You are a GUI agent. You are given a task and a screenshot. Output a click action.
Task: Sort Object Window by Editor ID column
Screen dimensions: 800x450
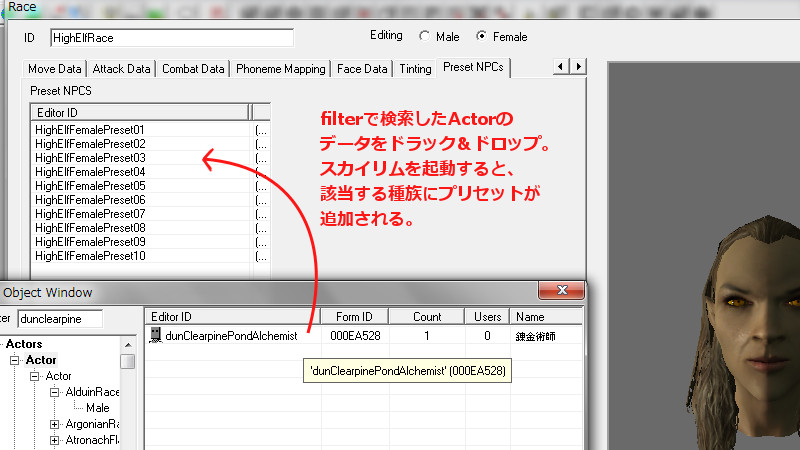click(x=233, y=317)
